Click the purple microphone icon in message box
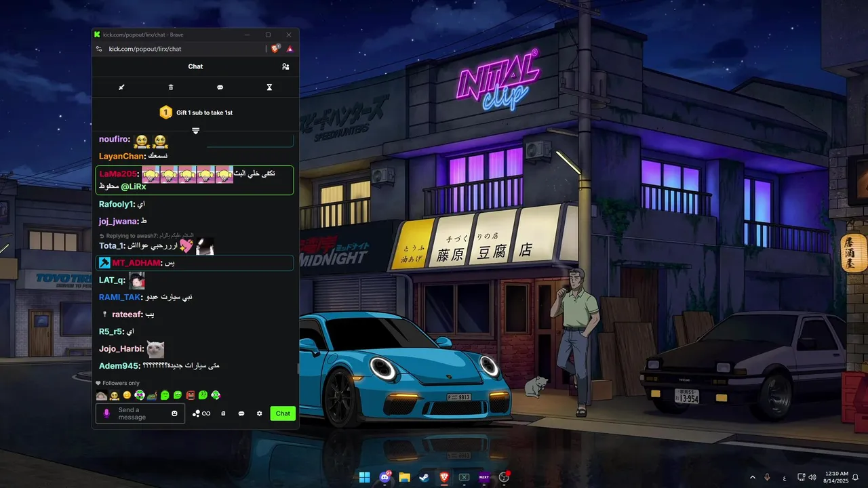Image resolution: width=868 pixels, height=488 pixels. click(106, 413)
